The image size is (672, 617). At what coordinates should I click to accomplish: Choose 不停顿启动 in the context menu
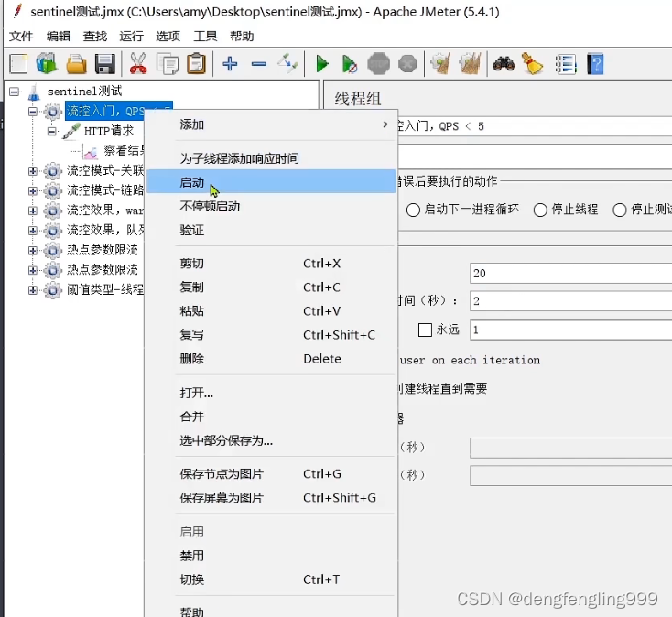click(x=271, y=207)
